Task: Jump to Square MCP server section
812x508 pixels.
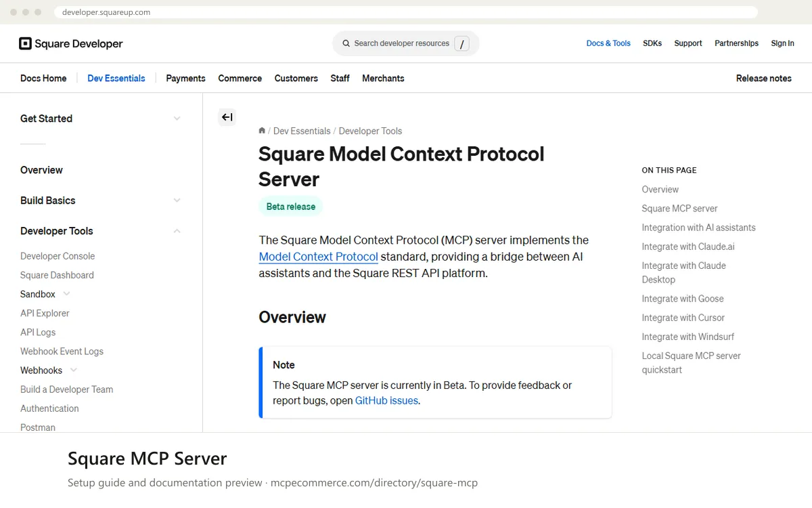Action: click(679, 208)
